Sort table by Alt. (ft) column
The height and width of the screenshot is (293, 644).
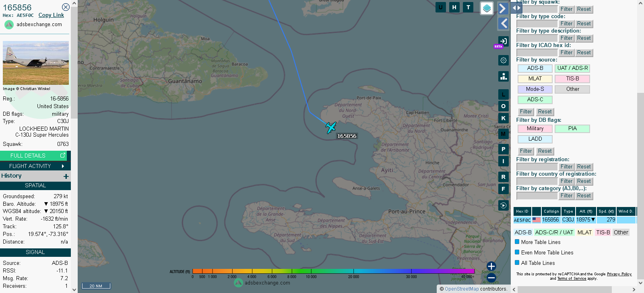point(586,211)
